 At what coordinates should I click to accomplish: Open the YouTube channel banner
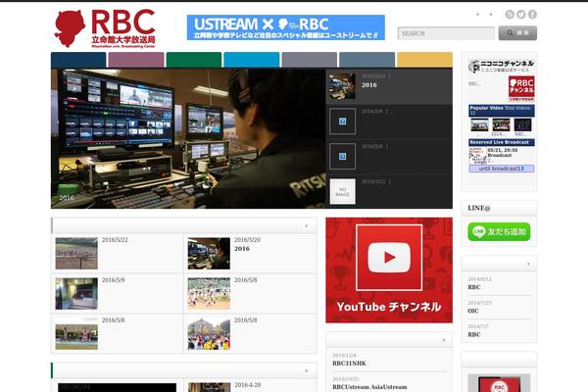(x=389, y=270)
